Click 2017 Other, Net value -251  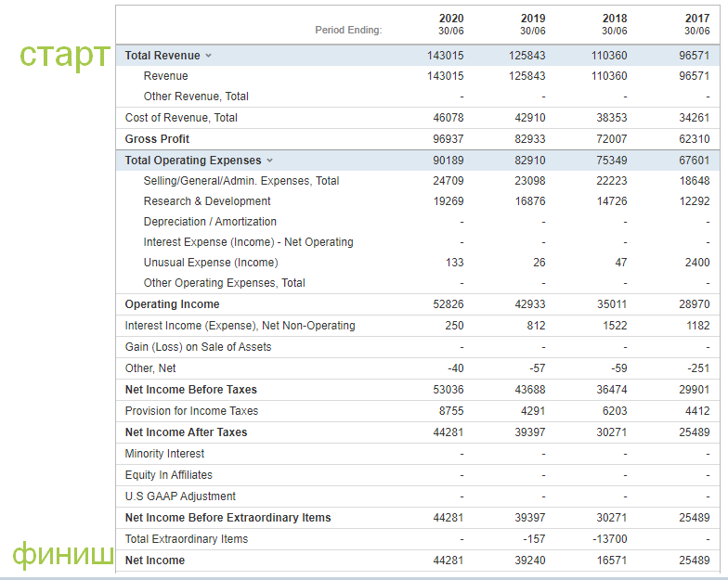coord(698,368)
